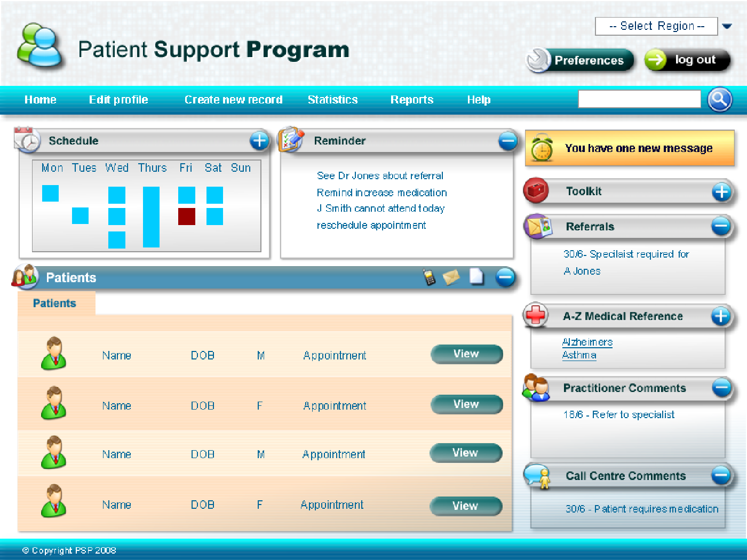Expand the Toolkit panel
The height and width of the screenshot is (560, 747).
[x=721, y=191]
